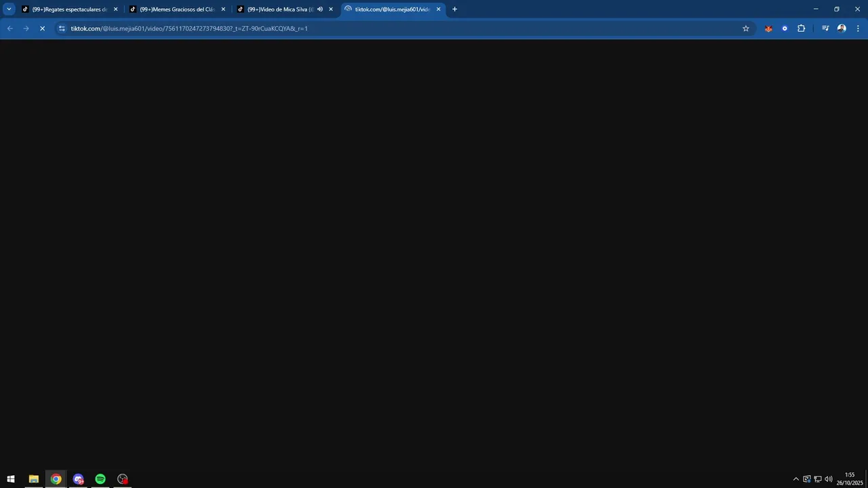868x488 pixels.
Task: Open the Extensions puzzle menu
Action: tap(801, 28)
